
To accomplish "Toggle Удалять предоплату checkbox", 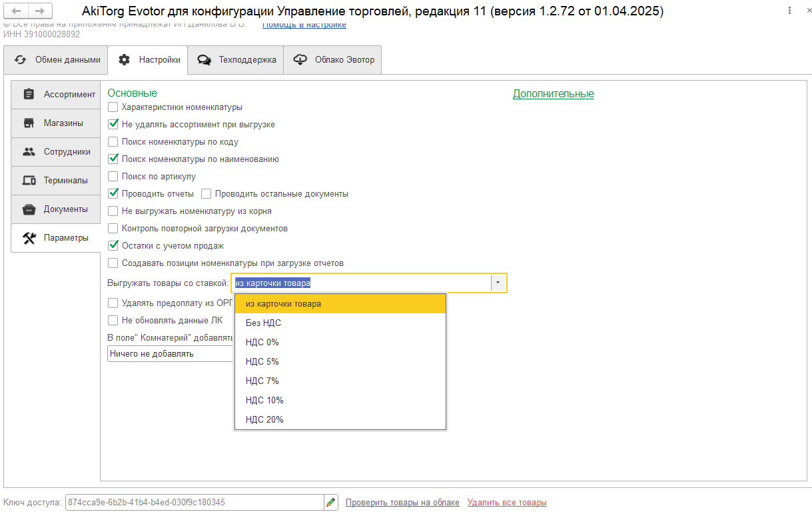I will 113,303.
